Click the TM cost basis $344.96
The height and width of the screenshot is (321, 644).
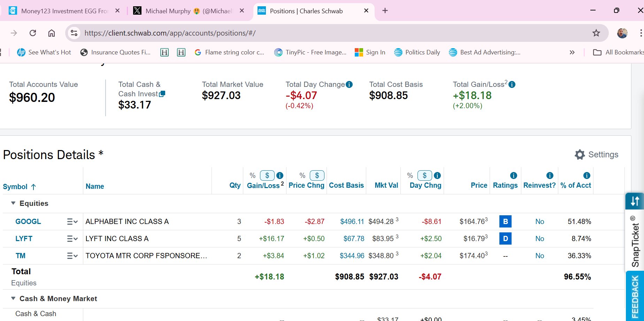[352, 256]
